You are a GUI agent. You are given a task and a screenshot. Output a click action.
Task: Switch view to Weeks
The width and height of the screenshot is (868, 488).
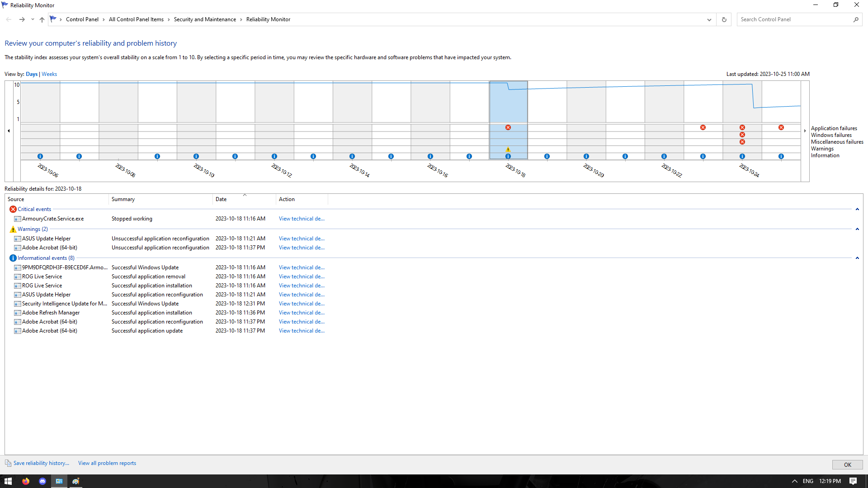tap(49, 74)
